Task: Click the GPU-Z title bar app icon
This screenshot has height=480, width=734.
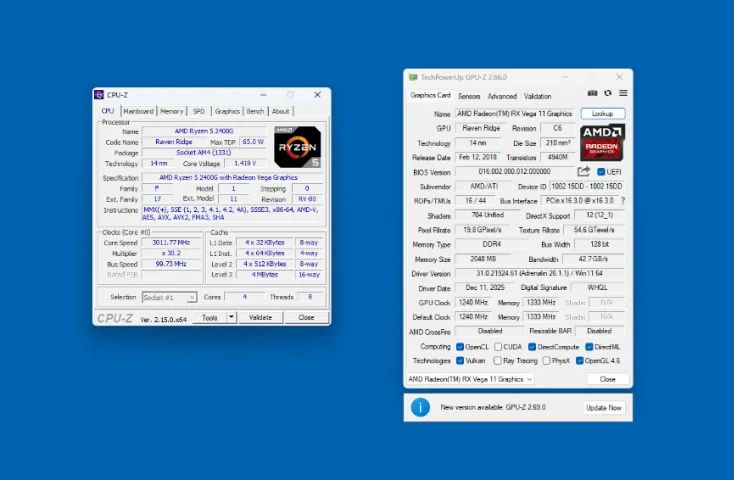Action: pos(413,77)
